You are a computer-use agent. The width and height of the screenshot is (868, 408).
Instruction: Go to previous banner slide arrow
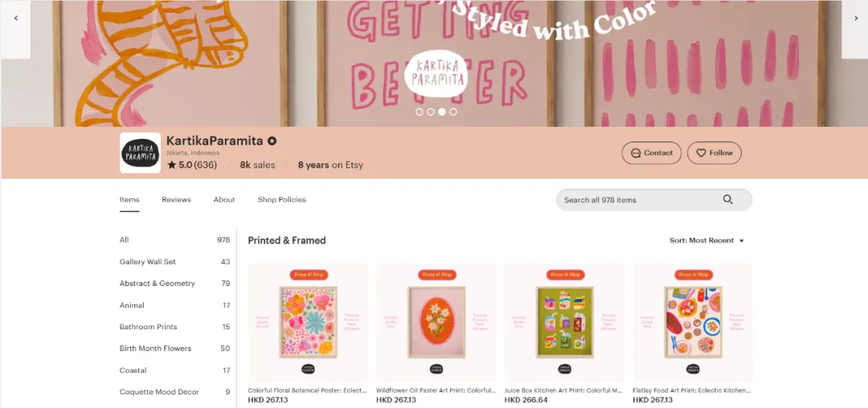pyautogui.click(x=15, y=18)
